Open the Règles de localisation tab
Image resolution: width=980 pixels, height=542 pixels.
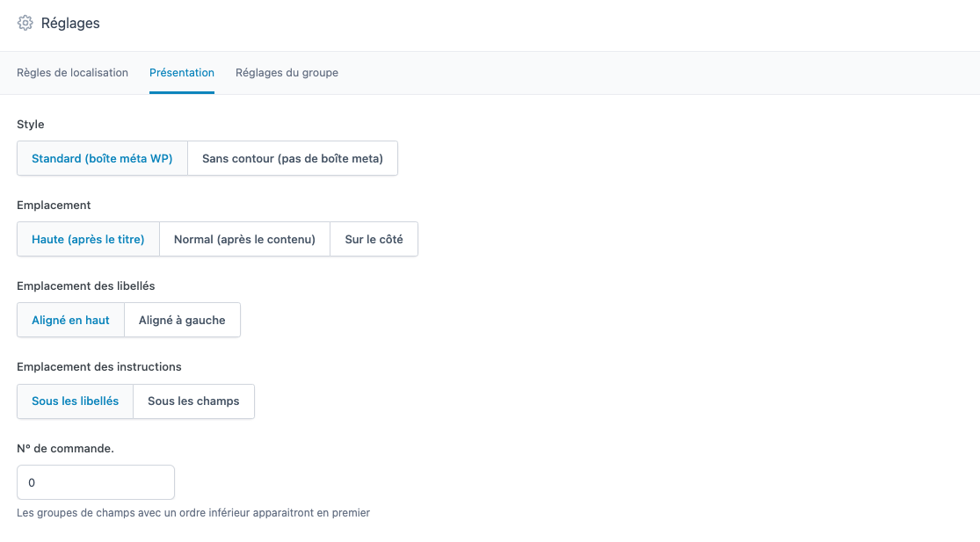click(x=72, y=73)
